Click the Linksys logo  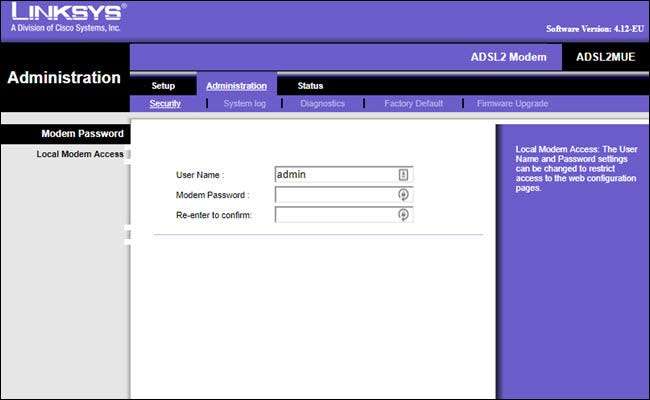[68, 17]
